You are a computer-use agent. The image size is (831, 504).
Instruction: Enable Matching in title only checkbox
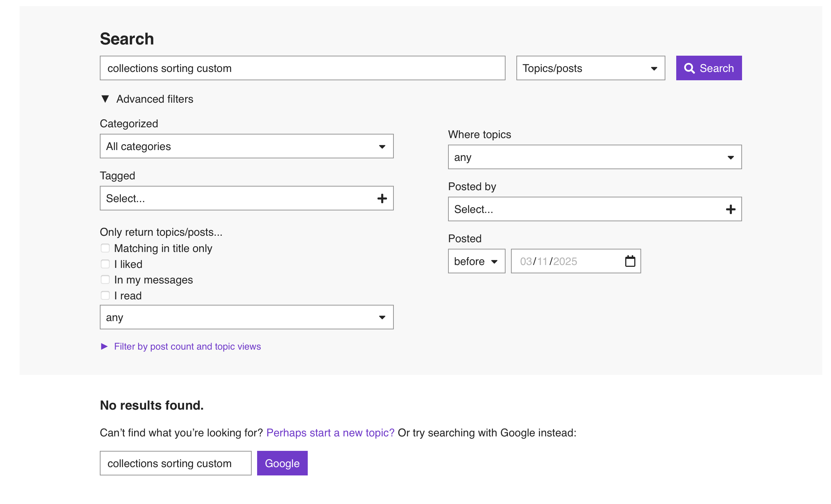point(105,248)
